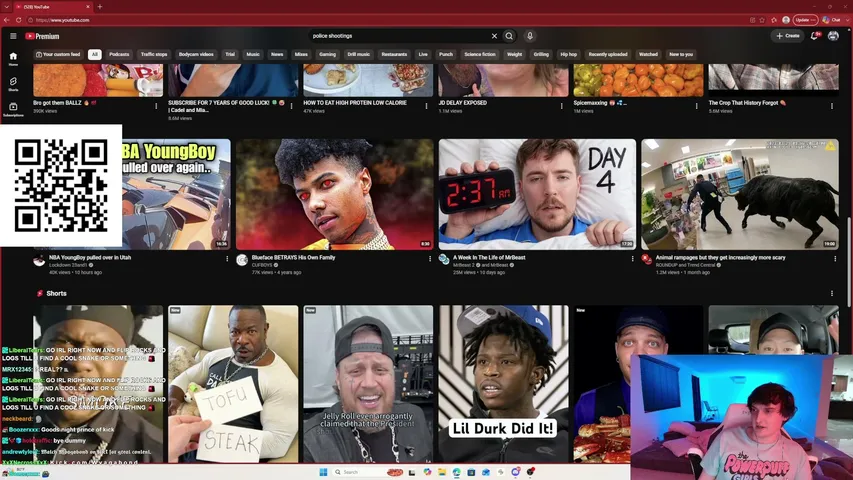Viewport: 853px width, 480px height.
Task: Open the CUFBOYS channel avatar
Action: coord(242,260)
